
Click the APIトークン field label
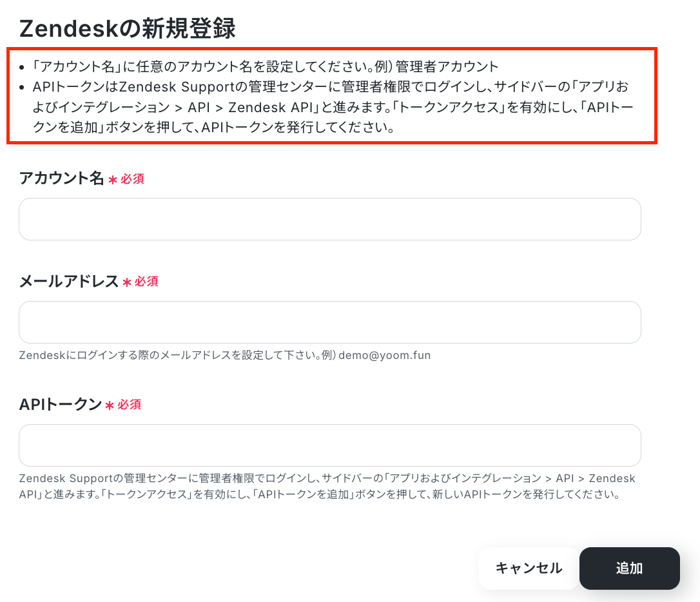click(61, 404)
